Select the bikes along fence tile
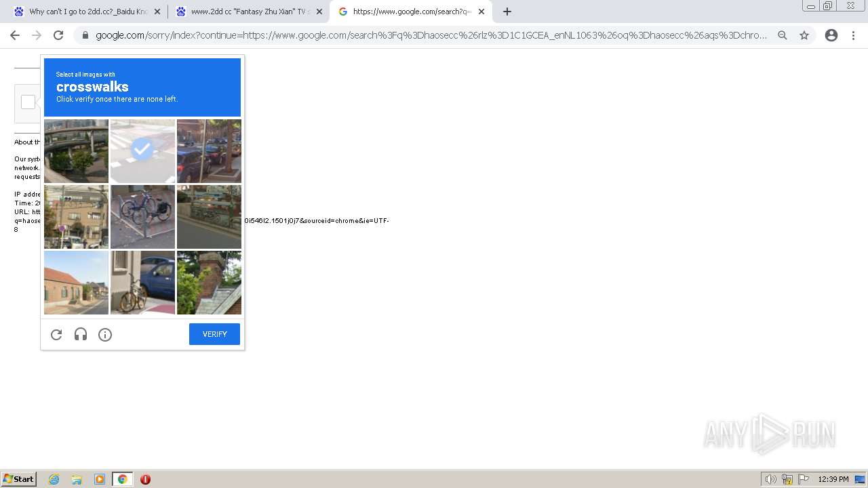This screenshot has height=488, width=868. point(209,217)
